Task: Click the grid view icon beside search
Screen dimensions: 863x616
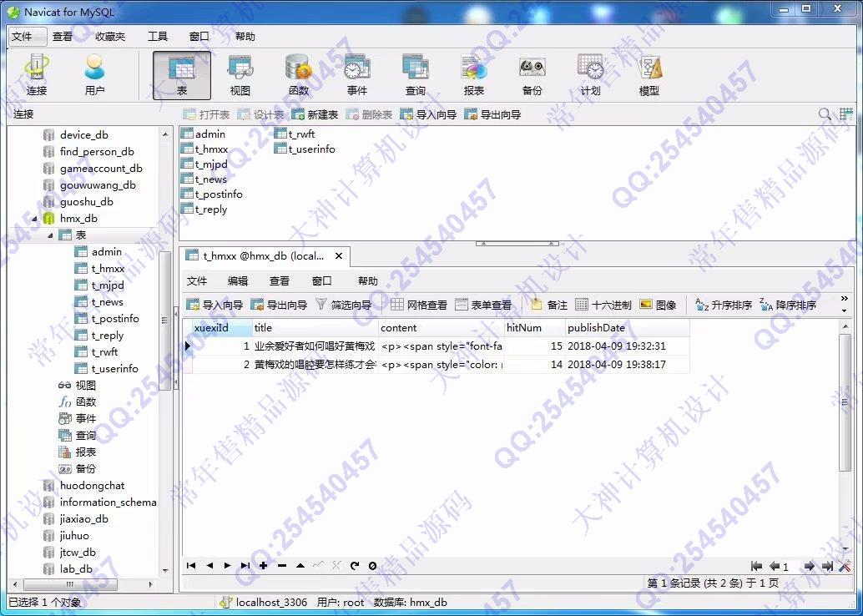Action: coord(846,114)
